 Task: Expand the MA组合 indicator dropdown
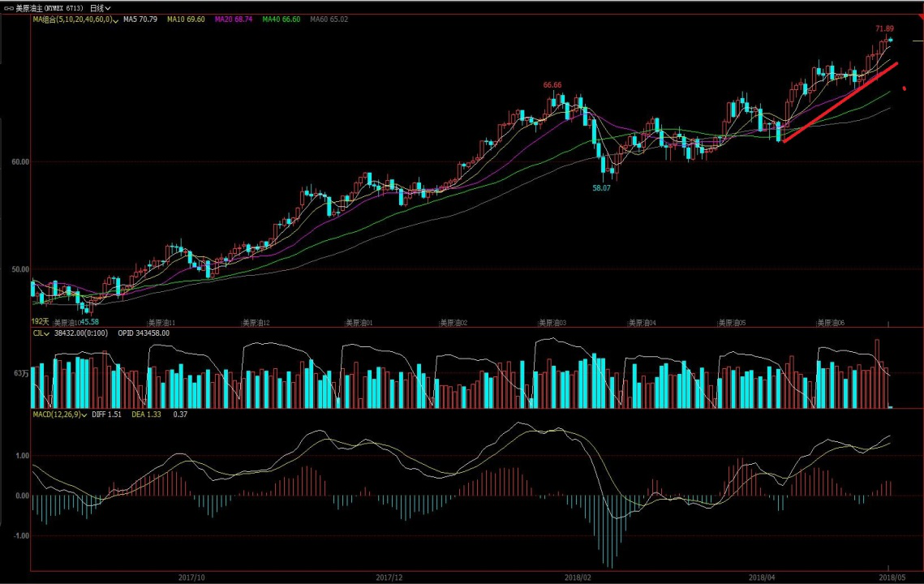pos(115,19)
